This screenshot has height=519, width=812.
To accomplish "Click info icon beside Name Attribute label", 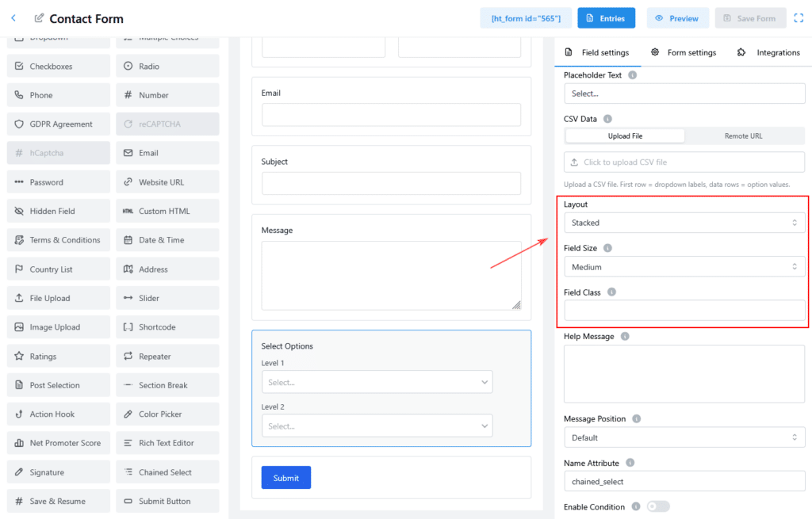I will pos(630,463).
